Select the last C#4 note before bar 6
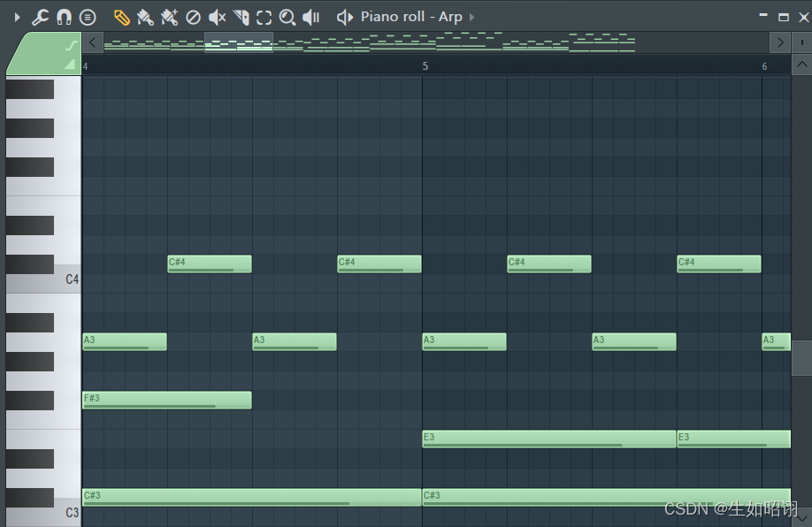812x527 pixels. tap(719, 264)
